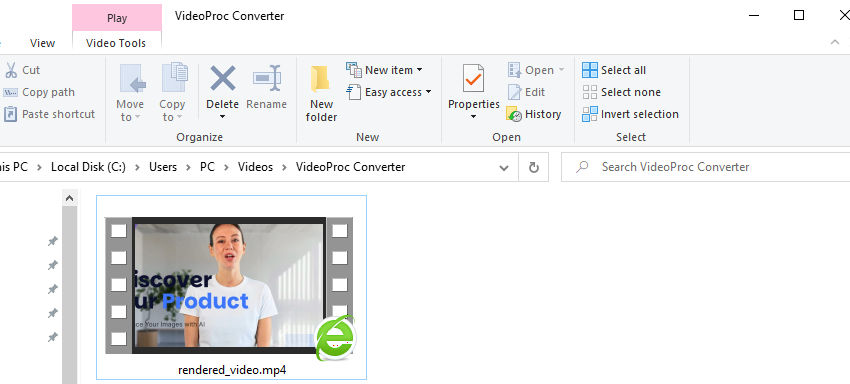Click the first pin icon in navigation pane
The width and height of the screenshot is (850, 384).
click(53, 241)
